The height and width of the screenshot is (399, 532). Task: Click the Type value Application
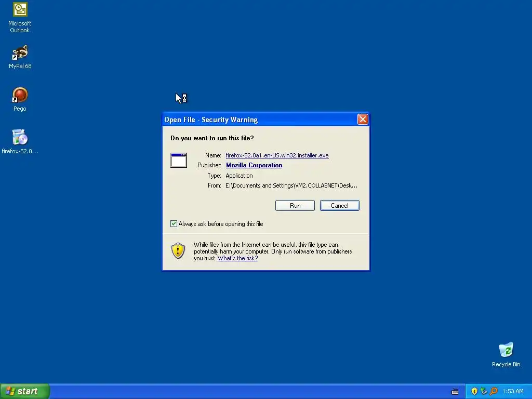click(239, 176)
